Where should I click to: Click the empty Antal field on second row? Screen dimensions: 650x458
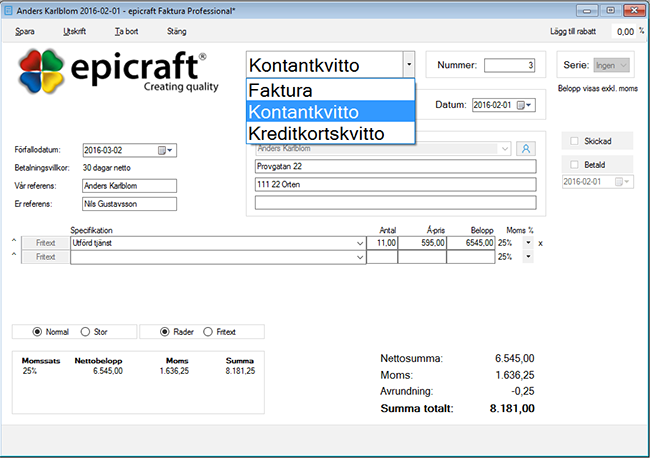pos(382,257)
